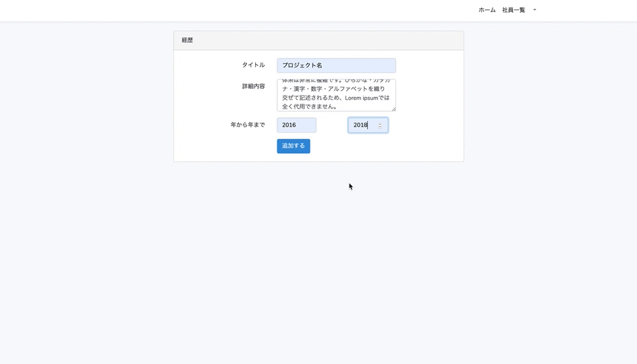Adjust end year with spinner arrows
This screenshot has height=364, width=637.
380,125
